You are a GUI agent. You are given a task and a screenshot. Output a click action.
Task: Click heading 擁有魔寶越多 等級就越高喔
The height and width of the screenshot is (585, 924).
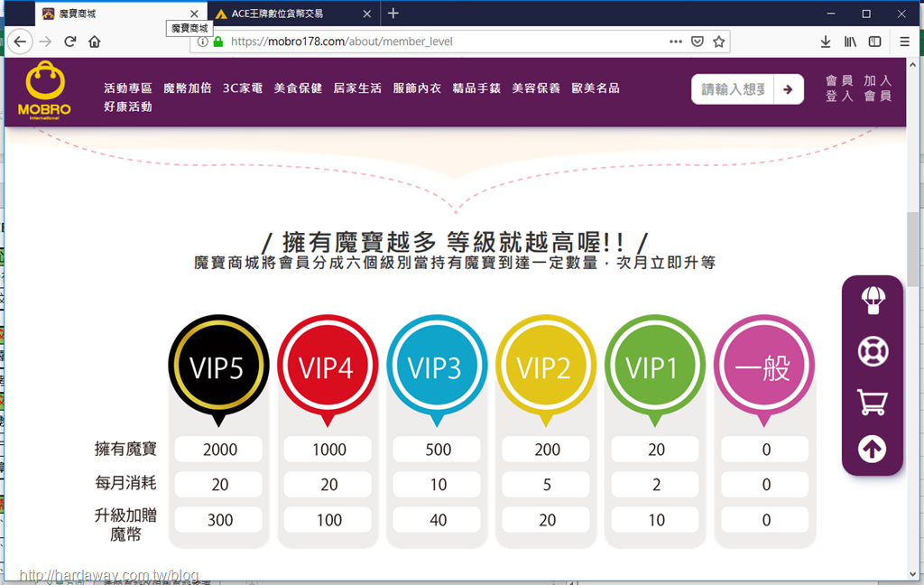pyautogui.click(x=455, y=242)
